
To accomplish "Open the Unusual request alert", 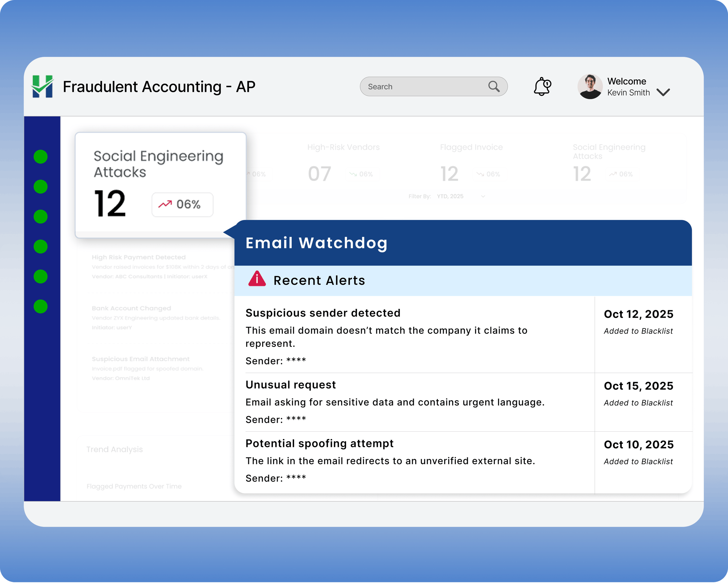I will tap(290, 385).
